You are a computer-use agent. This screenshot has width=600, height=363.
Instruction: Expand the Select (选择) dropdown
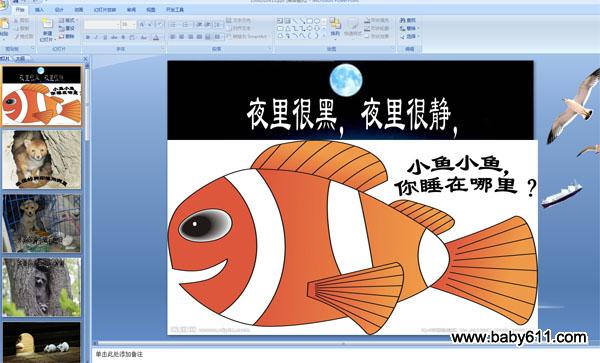click(409, 37)
